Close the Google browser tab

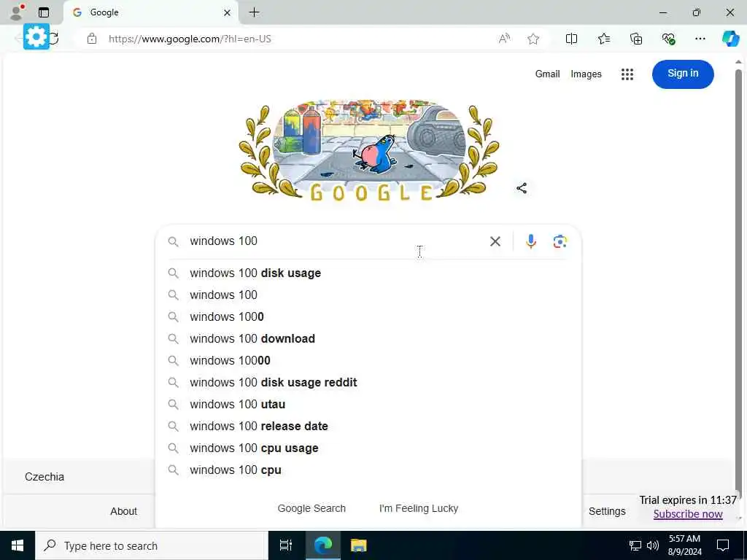[228, 13]
